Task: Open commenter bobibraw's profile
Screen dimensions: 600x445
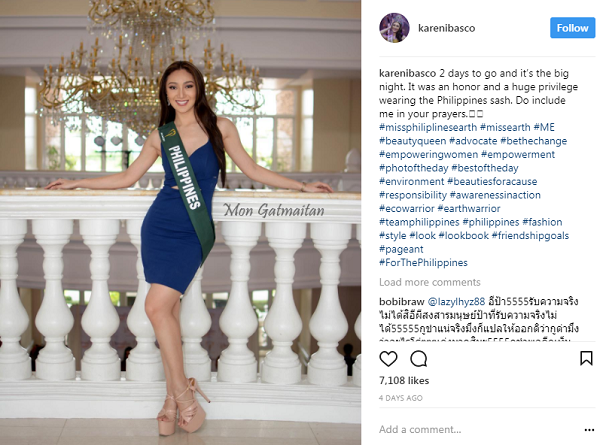Action: tap(402, 302)
